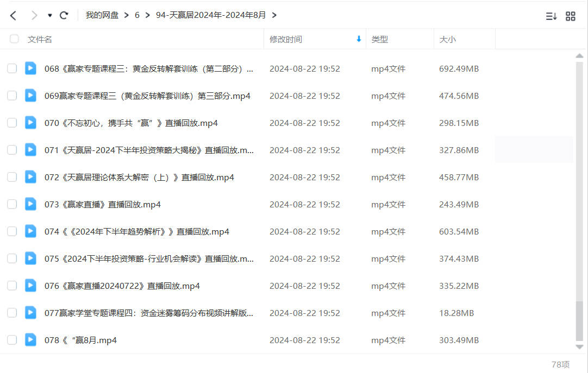Viewport: 588px width, 373px height.
Task: Open the sort order menu icon
Action: [551, 16]
